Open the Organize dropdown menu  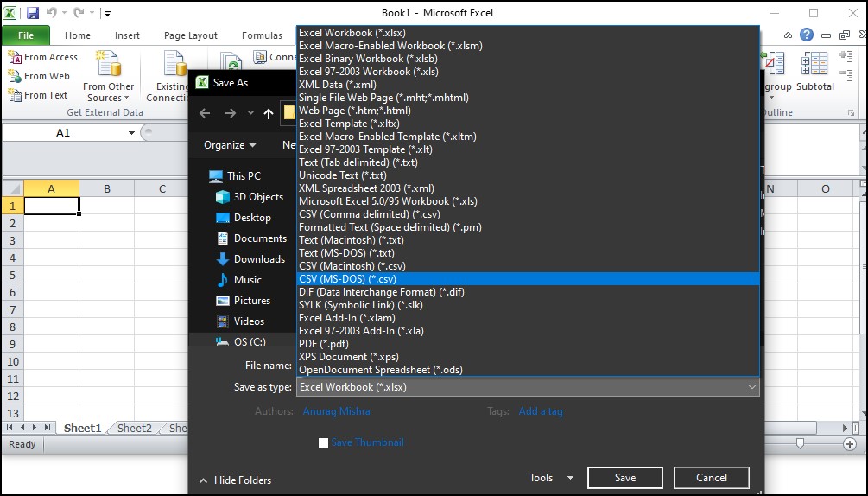pos(230,145)
